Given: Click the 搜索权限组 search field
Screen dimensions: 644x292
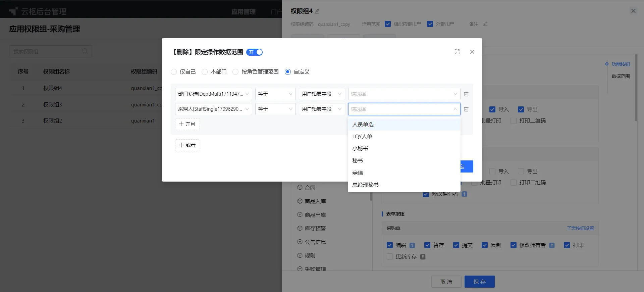Looking at the screenshot, I should [x=50, y=51].
